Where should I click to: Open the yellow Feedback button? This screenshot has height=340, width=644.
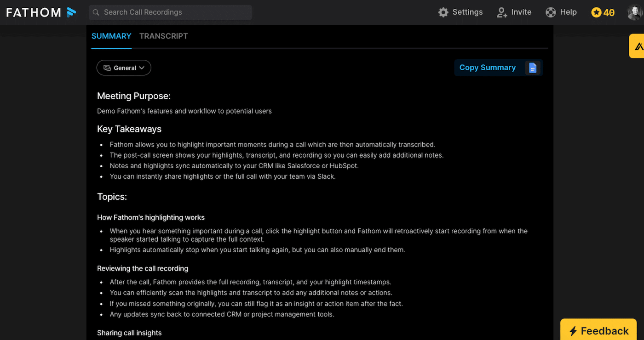pos(598,331)
